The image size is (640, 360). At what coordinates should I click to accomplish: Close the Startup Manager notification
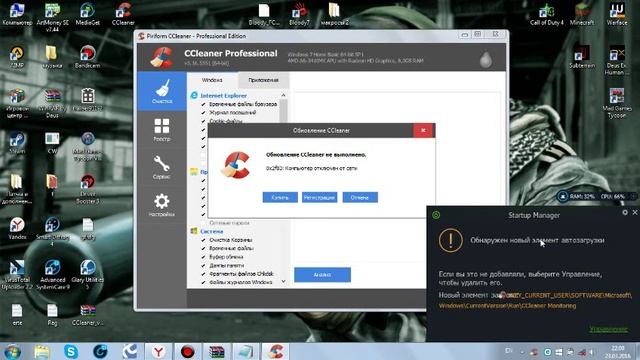(x=635, y=213)
